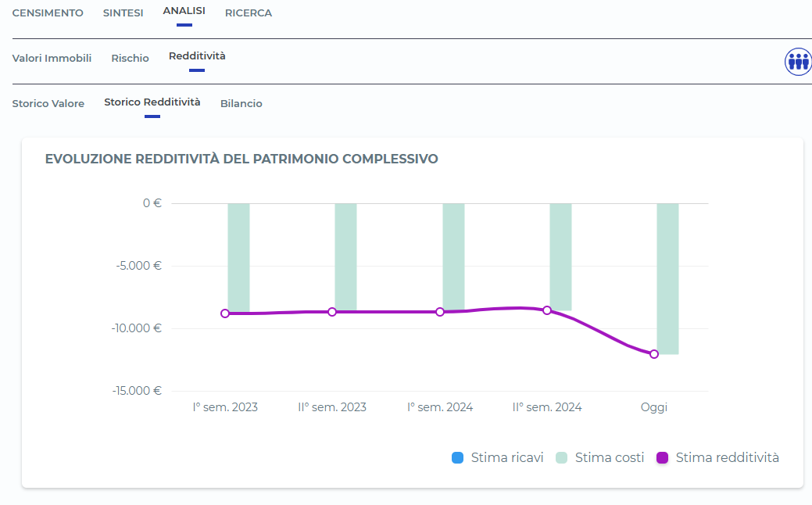Open the Valori Immobili sub-tab
The width and height of the screenshot is (812, 505).
tap(52, 59)
